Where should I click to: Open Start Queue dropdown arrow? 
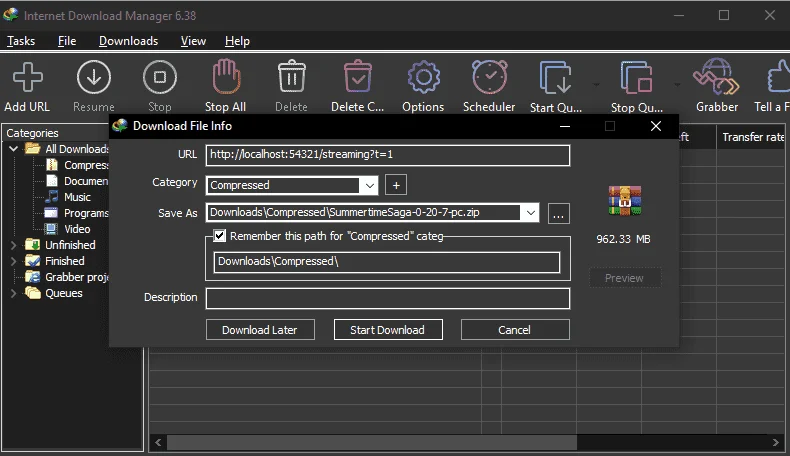597,85
